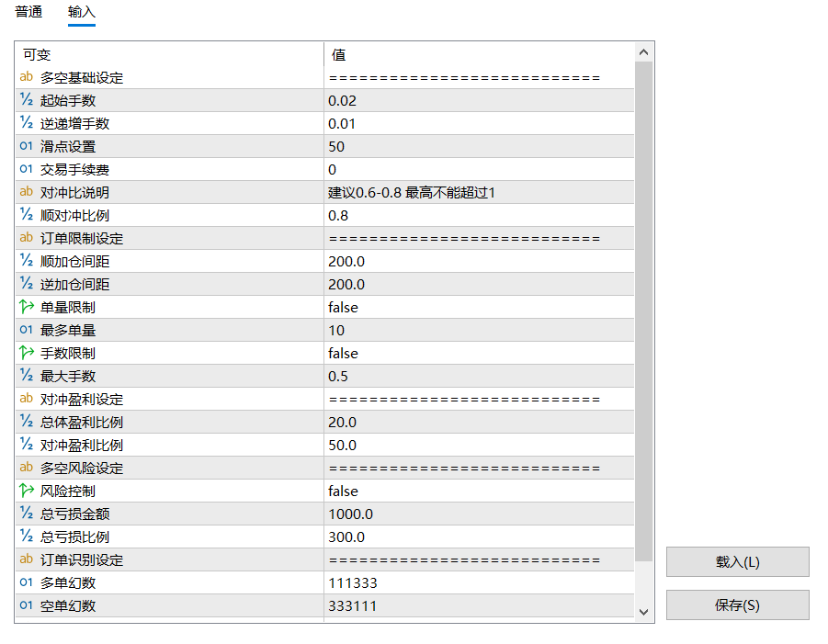Image resolution: width=828 pixels, height=644 pixels.
Task: Click the vertical scrollbar thumb
Action: [x=643, y=303]
